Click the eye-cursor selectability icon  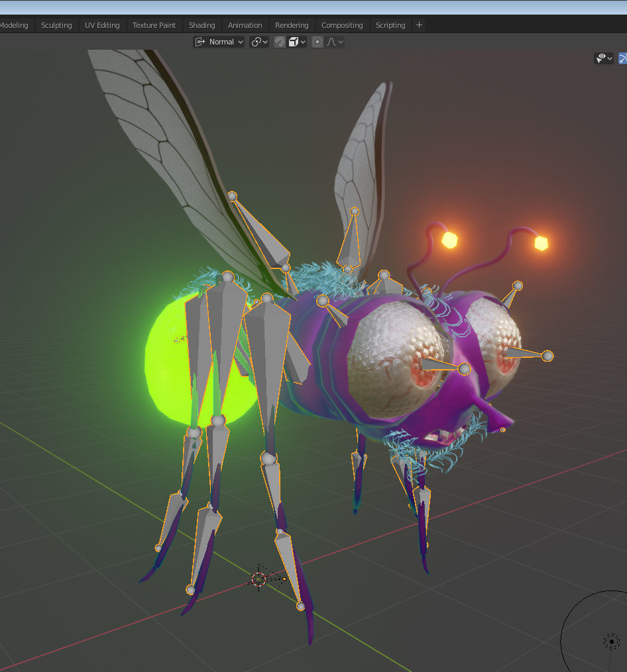coord(600,58)
